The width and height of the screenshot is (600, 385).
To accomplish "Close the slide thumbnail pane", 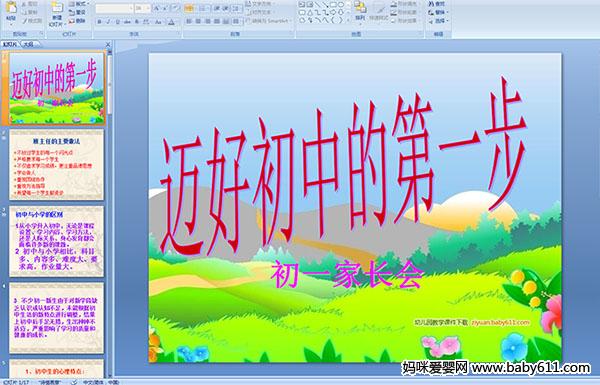I will [108, 44].
